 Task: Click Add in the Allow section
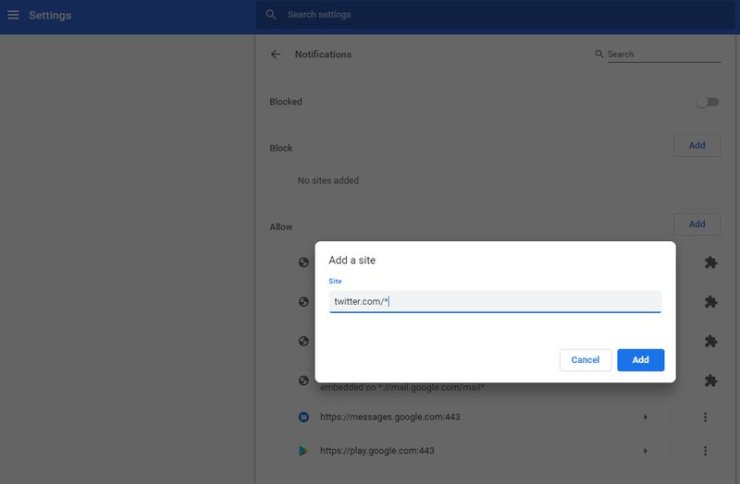[x=697, y=224]
